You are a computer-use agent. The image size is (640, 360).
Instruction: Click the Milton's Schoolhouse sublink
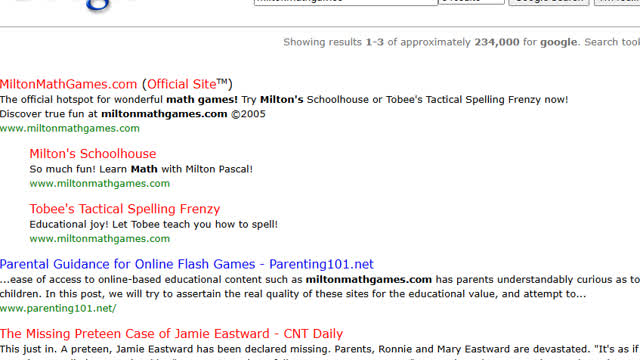(x=93, y=154)
